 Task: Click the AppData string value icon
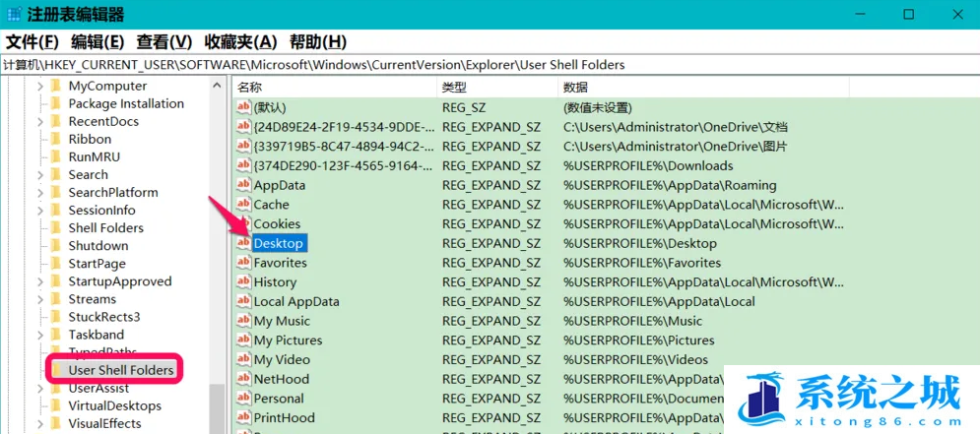tap(243, 185)
